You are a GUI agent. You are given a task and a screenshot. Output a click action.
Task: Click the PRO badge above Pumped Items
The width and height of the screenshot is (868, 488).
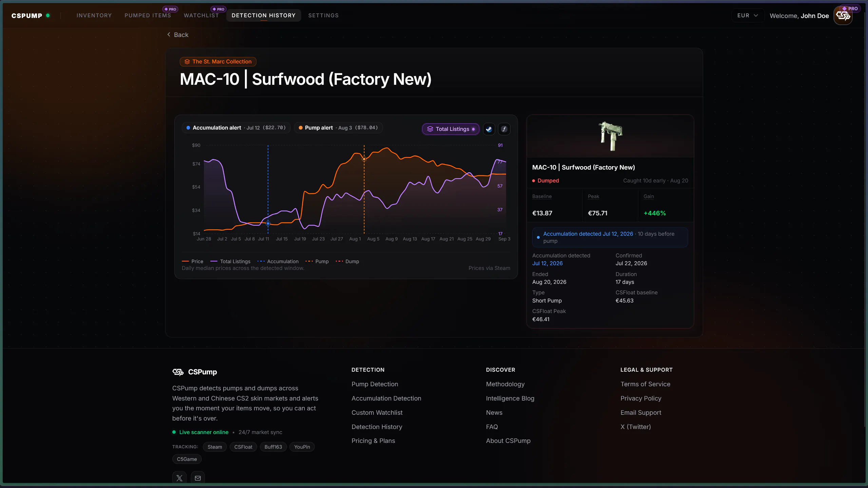click(x=170, y=9)
